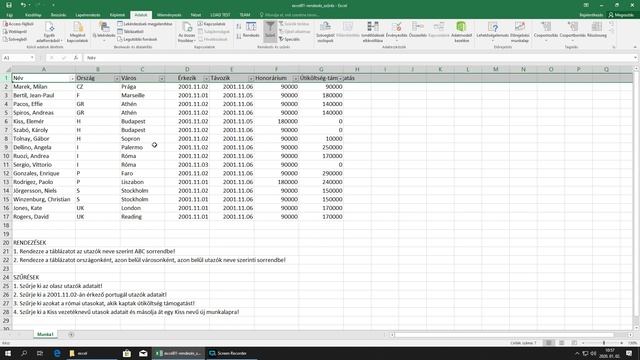The image size is (640, 360).
Task: Select cell containing Stockholm in row 14
Action: (x=142, y=191)
